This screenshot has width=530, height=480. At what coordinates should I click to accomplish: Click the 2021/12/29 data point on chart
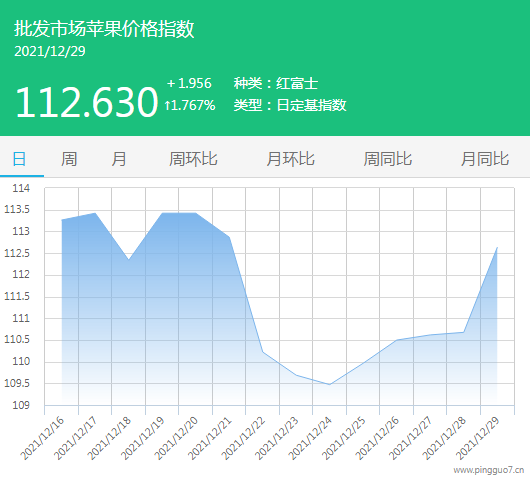pos(497,248)
